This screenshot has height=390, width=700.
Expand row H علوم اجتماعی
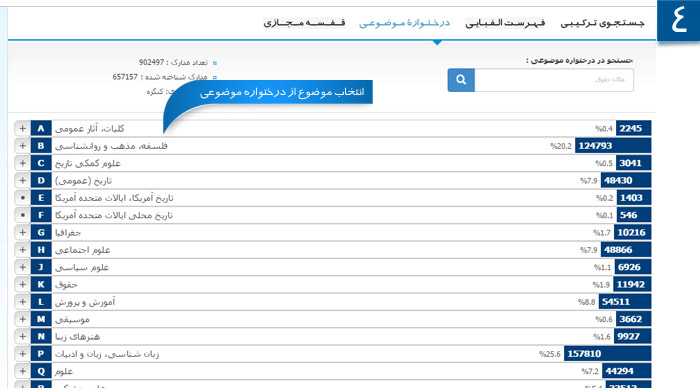click(22, 250)
